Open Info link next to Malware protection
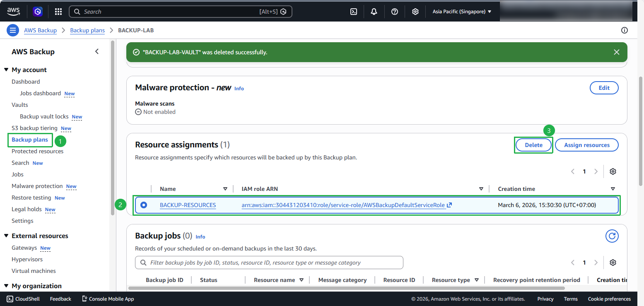Image resolution: width=644 pixels, height=306 pixels. (x=239, y=88)
